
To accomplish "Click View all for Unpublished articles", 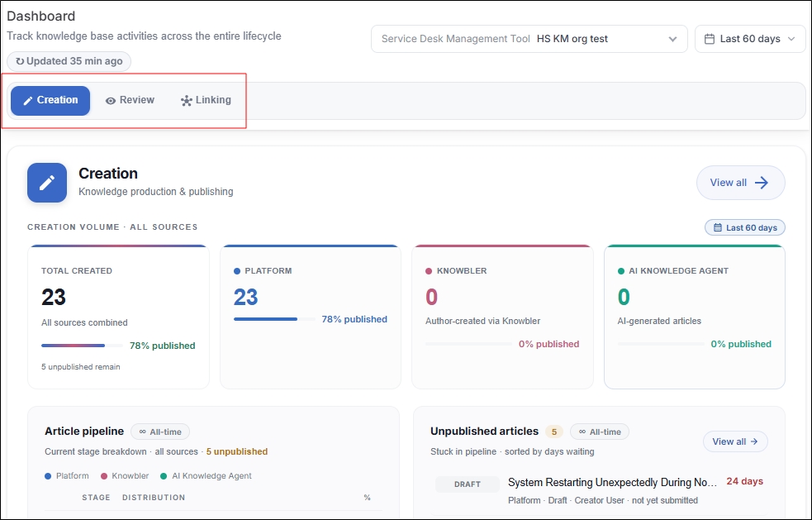I will click(735, 441).
